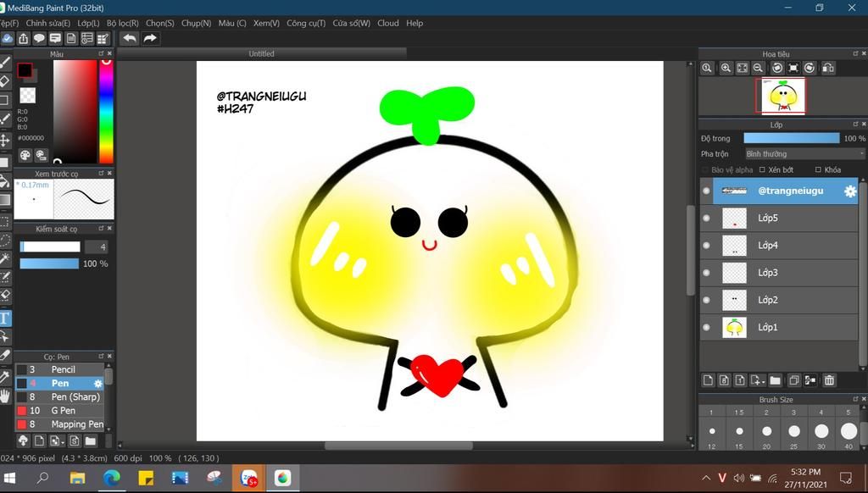Select the Brush tool in left toolbar
Screen dimensions: 868x493
pos(5,63)
